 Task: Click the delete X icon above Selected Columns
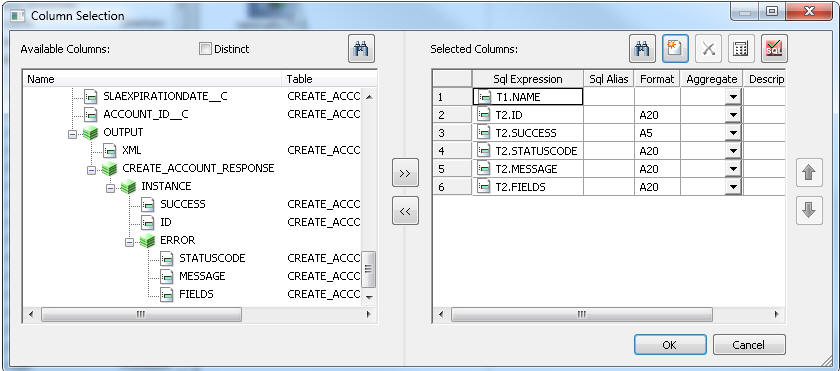click(x=708, y=49)
